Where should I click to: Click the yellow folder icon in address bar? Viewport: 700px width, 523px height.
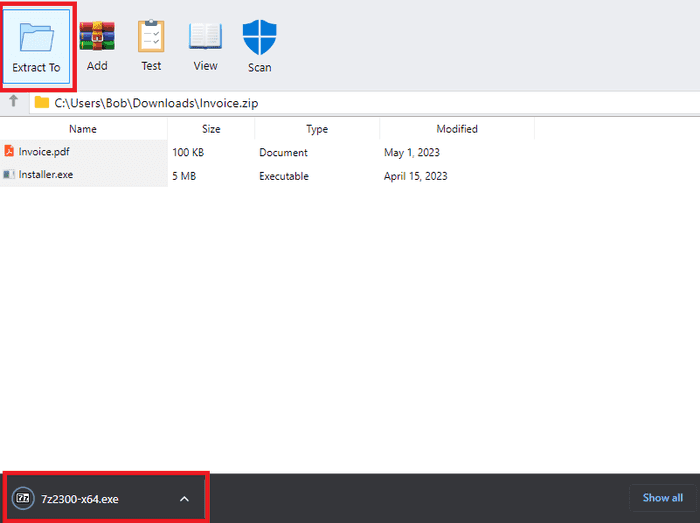pos(42,102)
